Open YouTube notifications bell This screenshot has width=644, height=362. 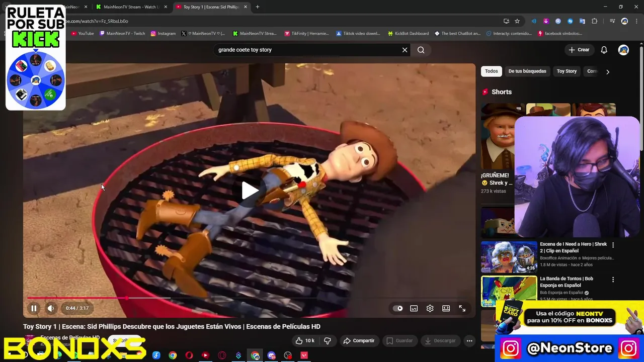604,50
